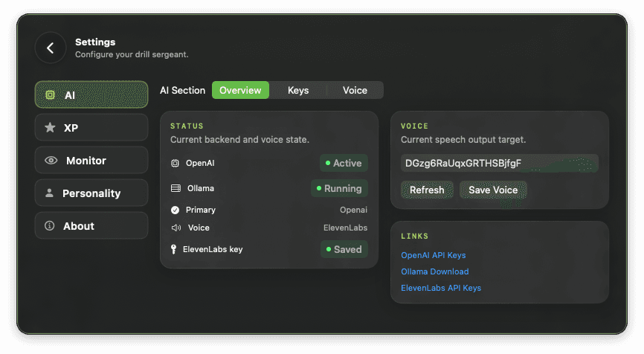Click the Running status badge for Ollama
Image resolution: width=644 pixels, height=354 pixels.
pyautogui.click(x=339, y=188)
